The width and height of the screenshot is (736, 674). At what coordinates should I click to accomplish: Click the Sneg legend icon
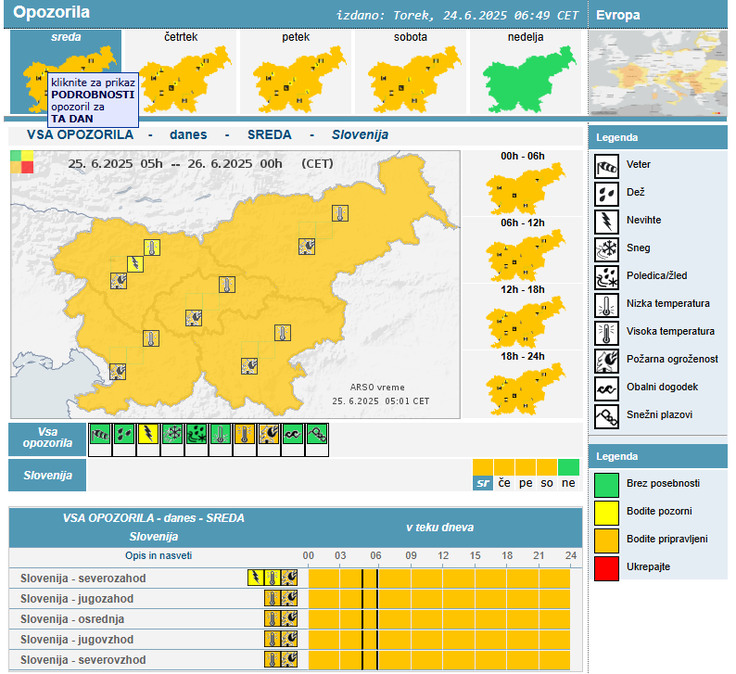tap(606, 249)
